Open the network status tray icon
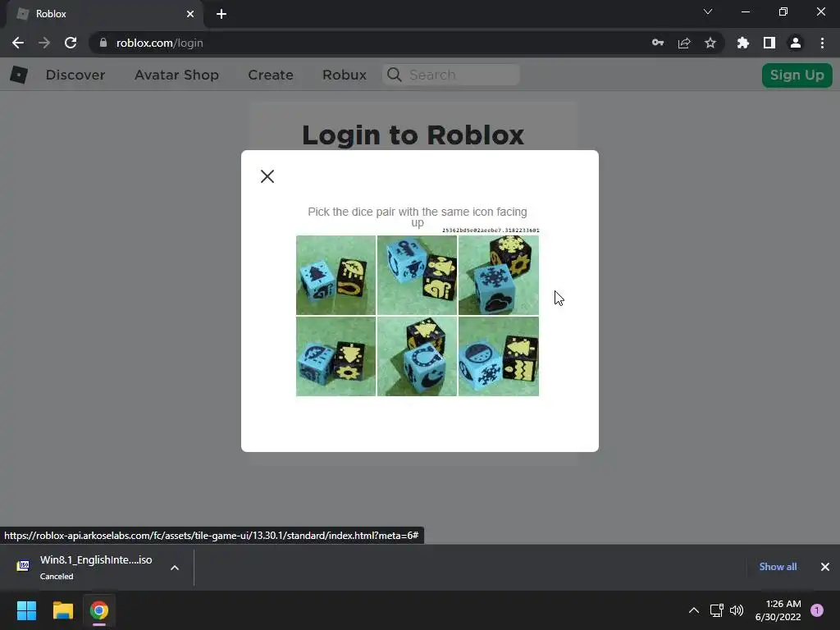840x630 pixels. click(716, 610)
